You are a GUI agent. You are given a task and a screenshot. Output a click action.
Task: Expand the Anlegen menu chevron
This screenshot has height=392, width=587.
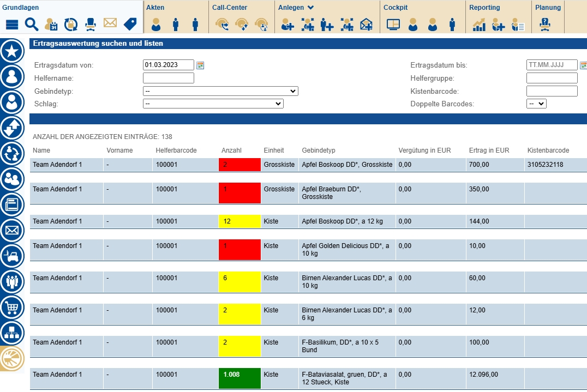coord(310,8)
